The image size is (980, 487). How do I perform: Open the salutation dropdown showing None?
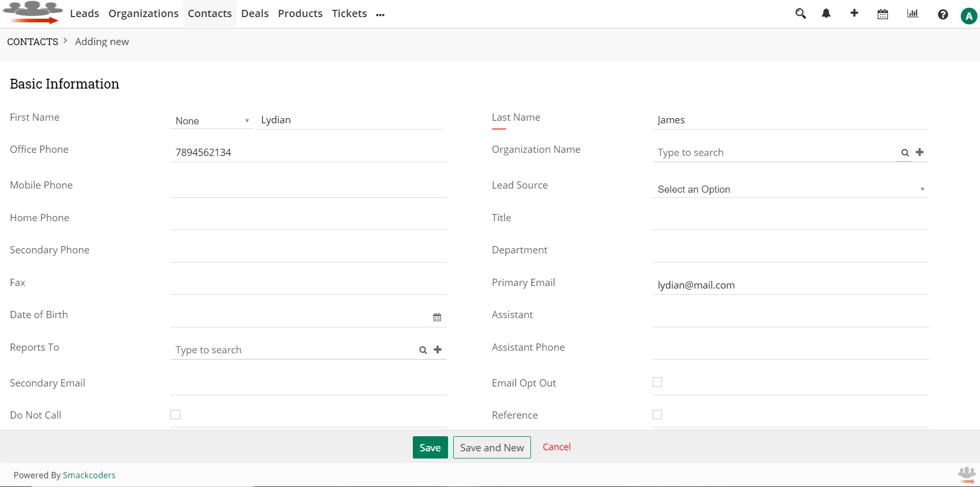point(211,121)
